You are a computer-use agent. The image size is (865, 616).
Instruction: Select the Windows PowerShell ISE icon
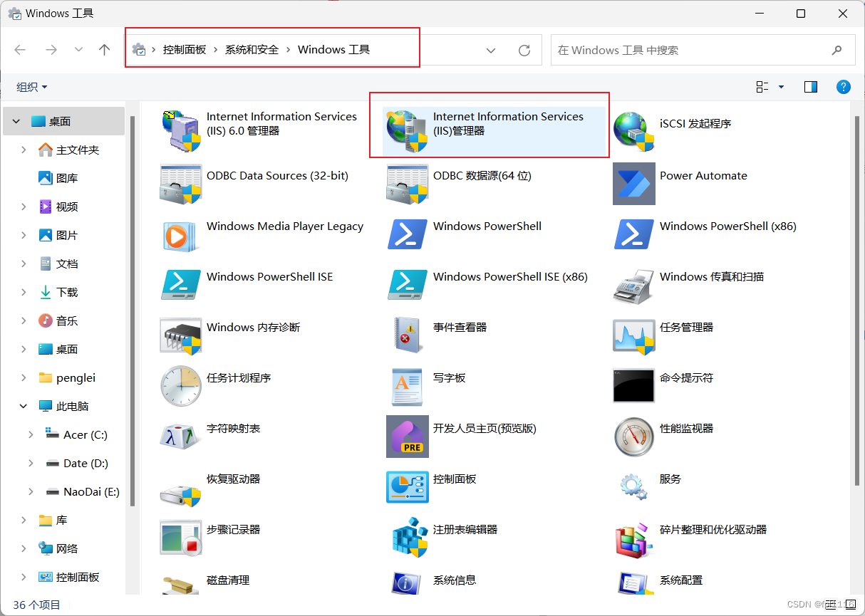coord(181,284)
